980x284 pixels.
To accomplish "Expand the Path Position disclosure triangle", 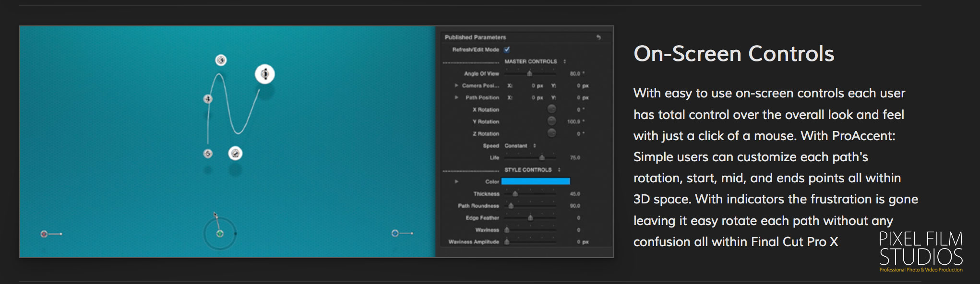I will [x=456, y=97].
